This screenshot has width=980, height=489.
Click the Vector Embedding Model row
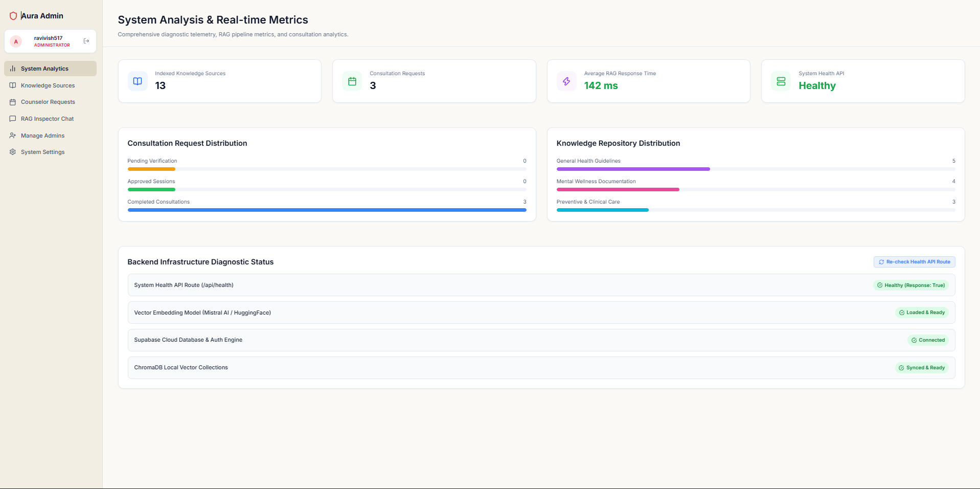click(x=541, y=313)
